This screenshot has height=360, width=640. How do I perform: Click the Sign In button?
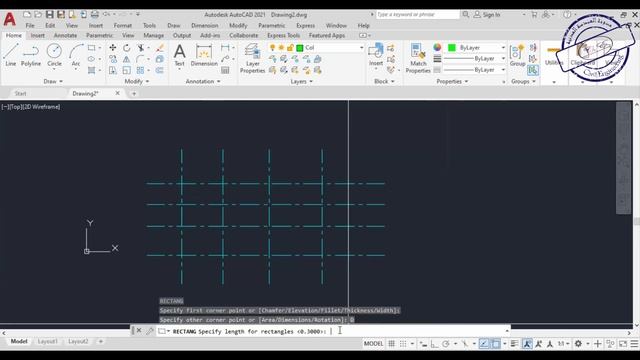pos(487,15)
